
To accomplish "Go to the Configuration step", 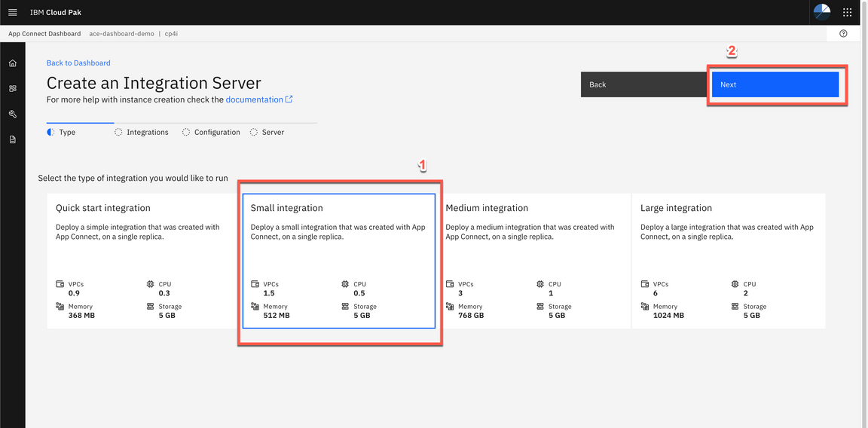I will (x=211, y=133).
